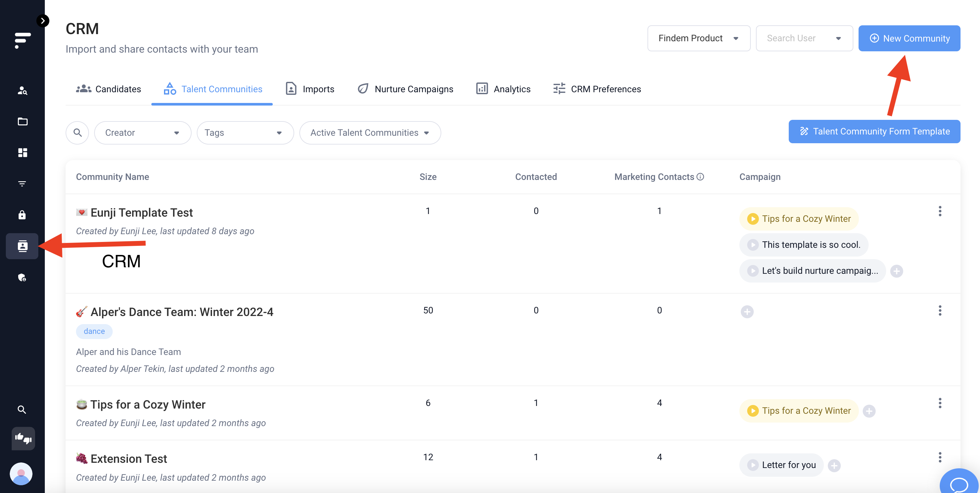Add campaign to Alper's Dance Team row
Screen dimensions: 980x493
[x=747, y=312]
